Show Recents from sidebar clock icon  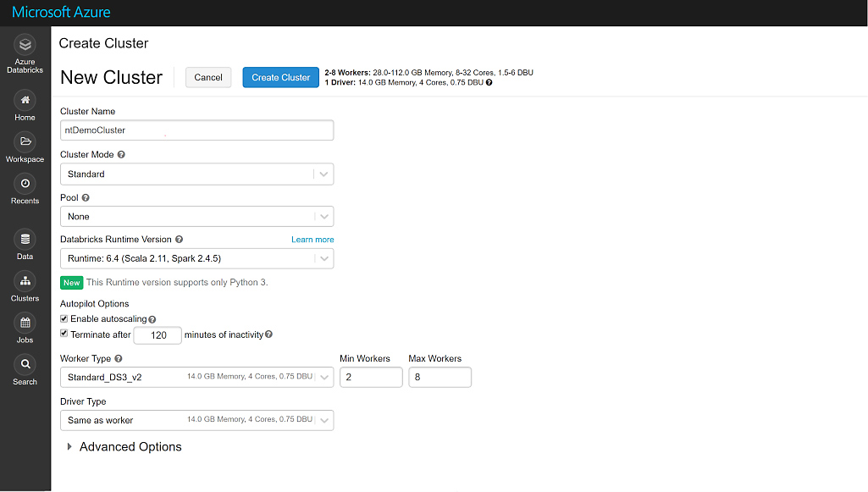point(25,184)
